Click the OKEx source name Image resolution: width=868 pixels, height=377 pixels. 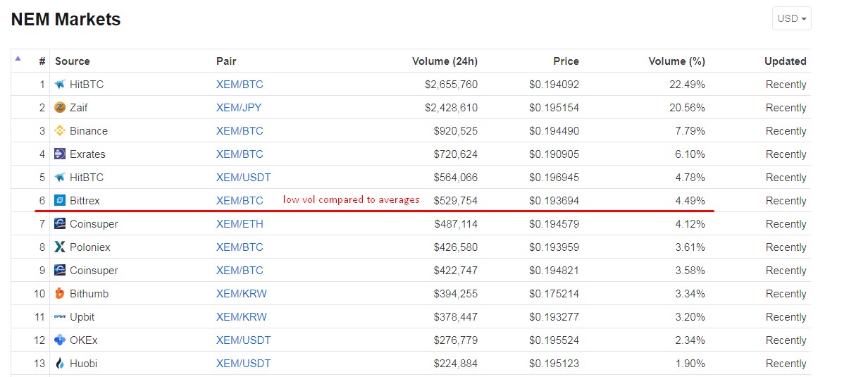[84, 340]
